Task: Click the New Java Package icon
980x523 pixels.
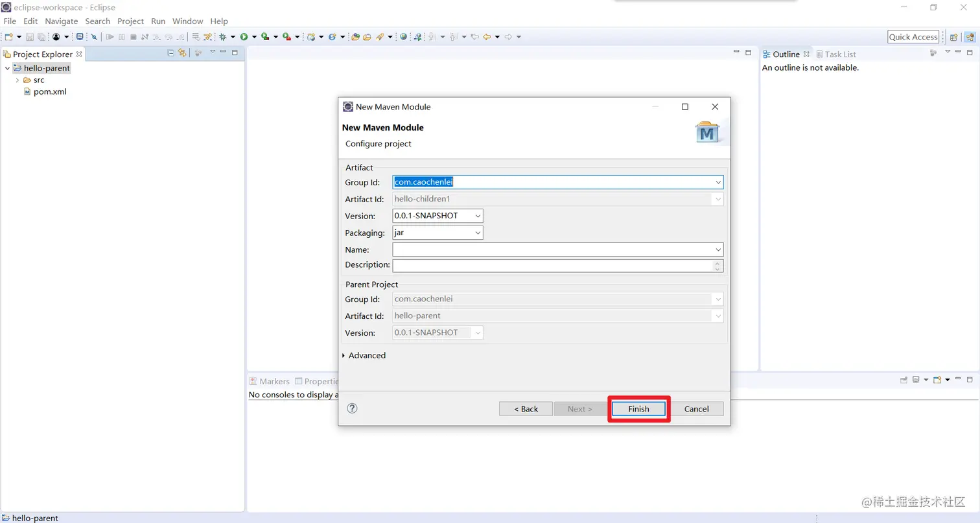Action: (x=311, y=37)
